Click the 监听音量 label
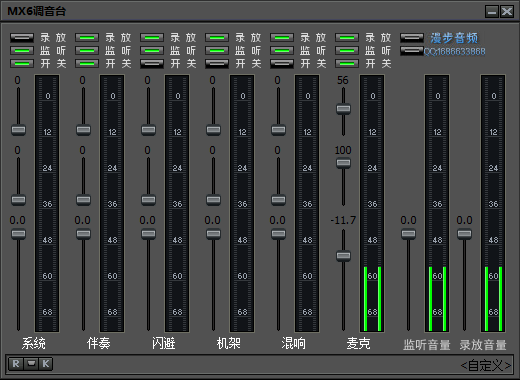The height and width of the screenshot is (380, 520). pyautogui.click(x=427, y=345)
